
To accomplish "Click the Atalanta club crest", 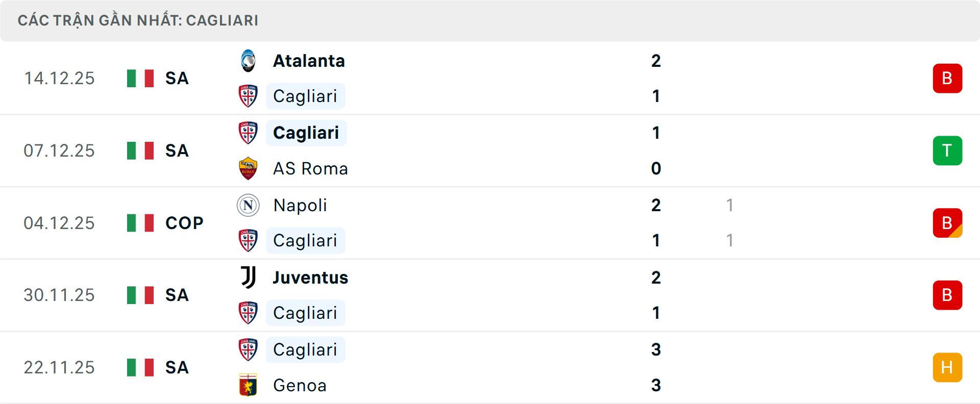I will coord(248,60).
